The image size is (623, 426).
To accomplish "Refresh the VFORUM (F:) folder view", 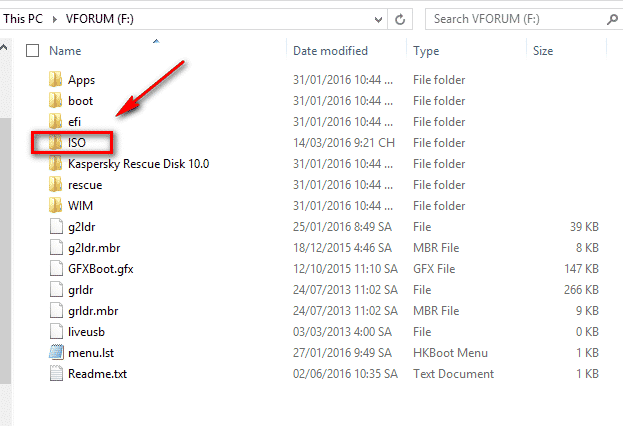I will pyautogui.click(x=400, y=19).
